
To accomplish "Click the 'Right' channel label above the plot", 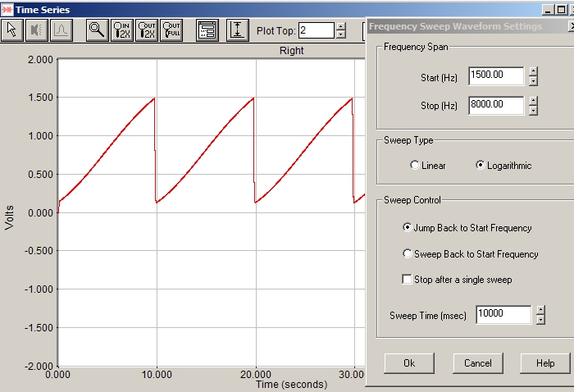I will pyautogui.click(x=291, y=51).
